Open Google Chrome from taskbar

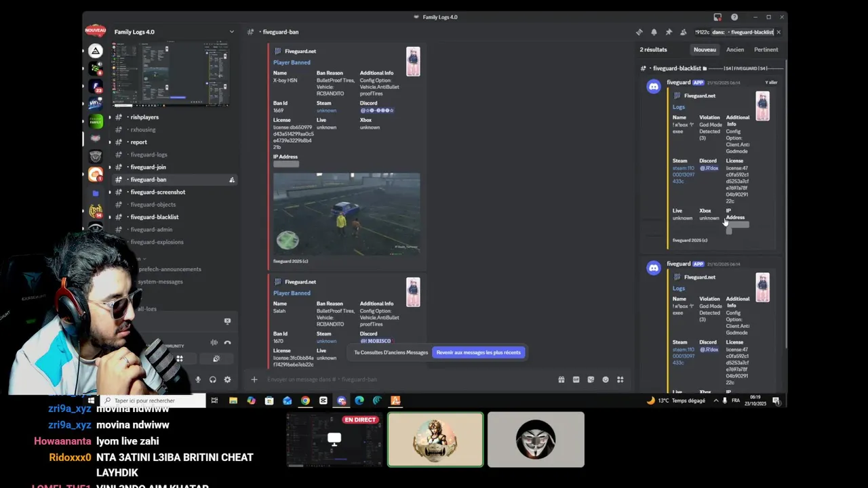(305, 401)
